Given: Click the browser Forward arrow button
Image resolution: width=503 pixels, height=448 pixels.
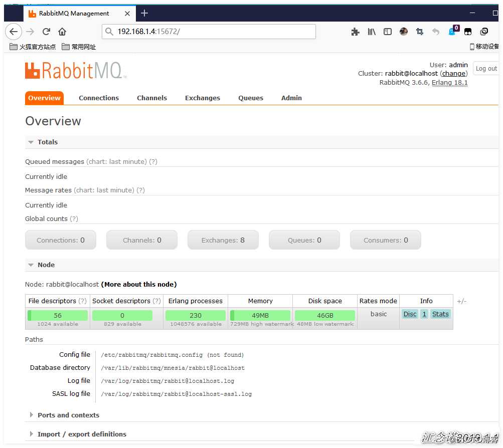Looking at the screenshot, I should click(x=30, y=32).
